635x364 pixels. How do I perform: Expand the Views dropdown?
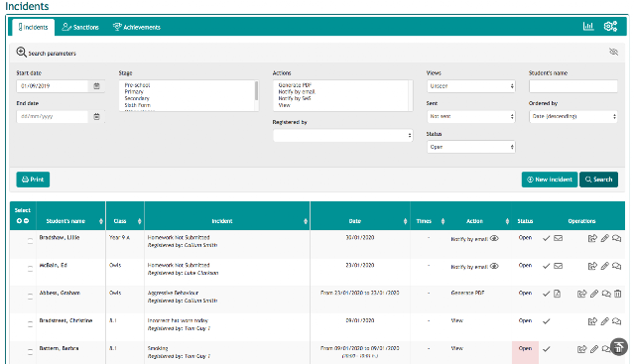pyautogui.click(x=471, y=86)
